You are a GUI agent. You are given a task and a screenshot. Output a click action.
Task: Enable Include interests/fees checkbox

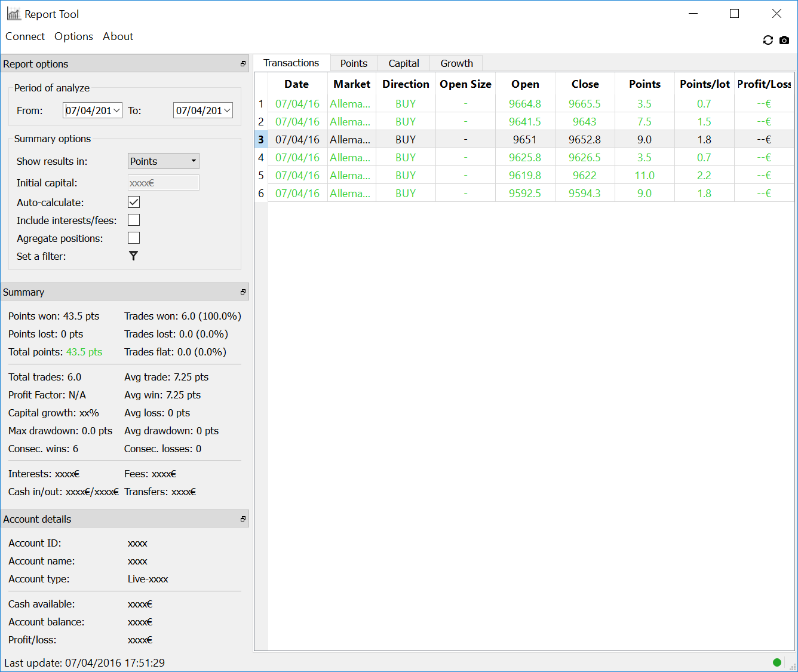pyautogui.click(x=134, y=220)
